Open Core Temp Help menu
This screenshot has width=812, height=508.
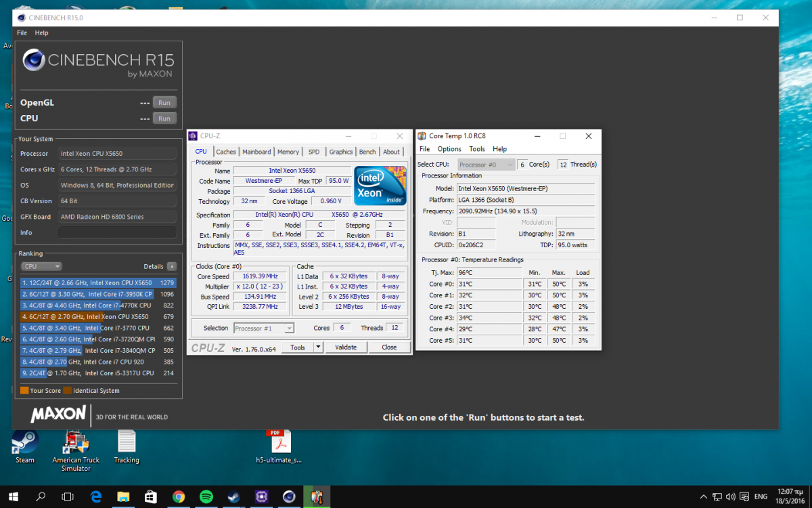tap(500, 149)
